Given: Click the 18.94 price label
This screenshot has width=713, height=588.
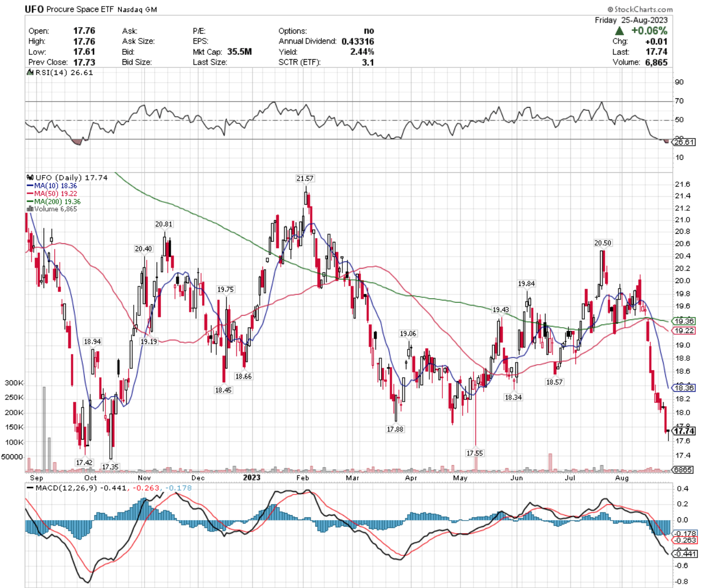Looking at the screenshot, I should [x=92, y=342].
